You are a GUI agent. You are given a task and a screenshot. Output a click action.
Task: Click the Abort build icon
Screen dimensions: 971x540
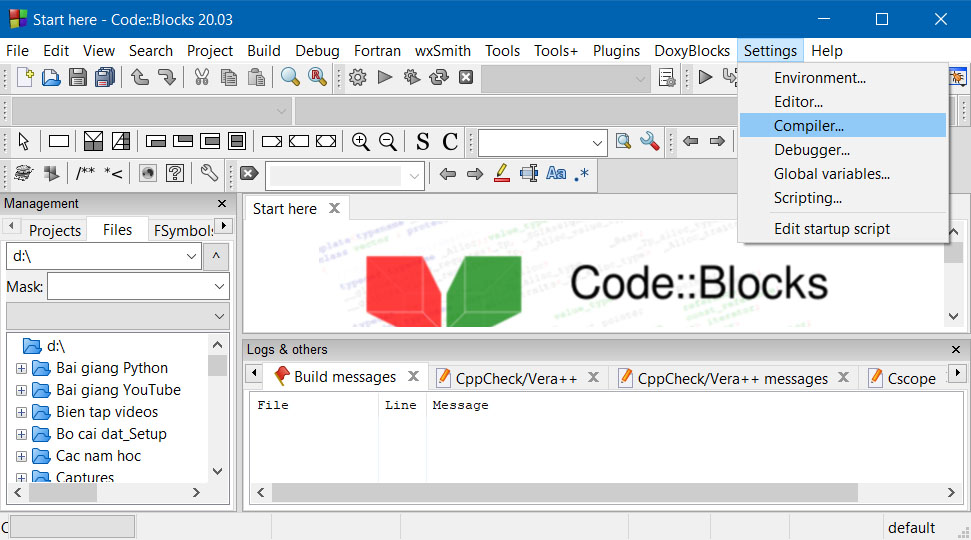click(x=466, y=77)
